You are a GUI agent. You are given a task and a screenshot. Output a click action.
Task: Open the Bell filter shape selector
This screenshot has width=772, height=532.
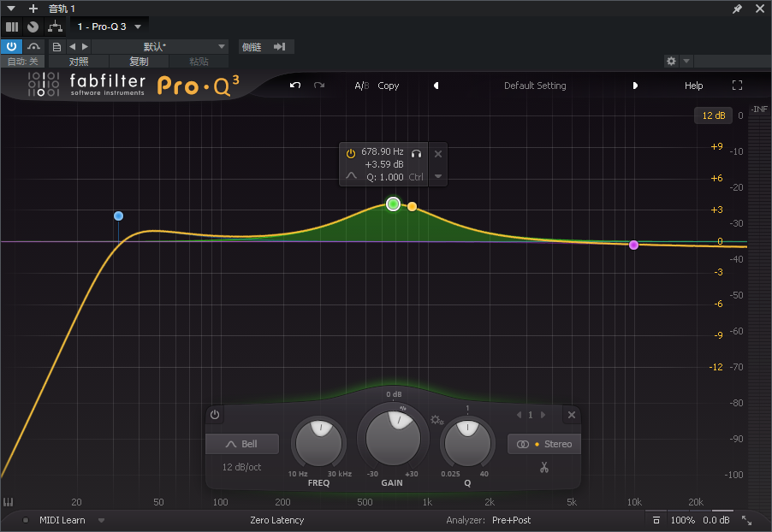pos(241,444)
